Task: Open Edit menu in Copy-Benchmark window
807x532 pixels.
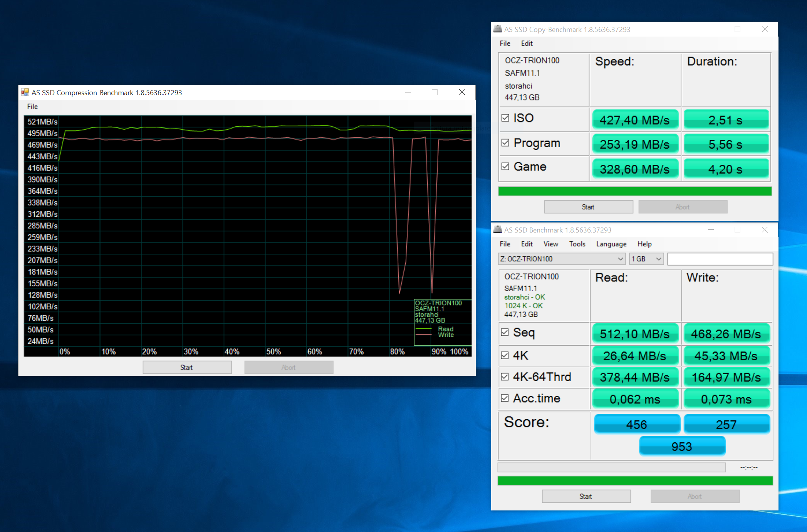Action: point(527,43)
